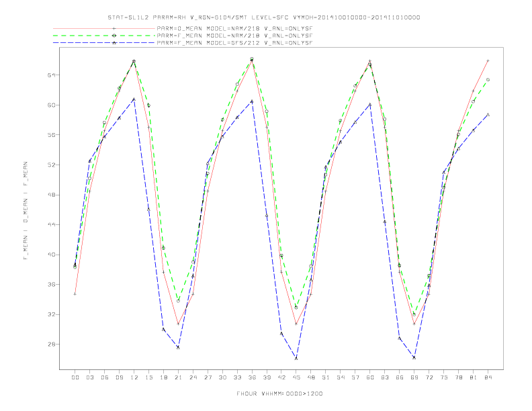The width and height of the screenshot is (532, 411).
Task: Click x-axis tick label 81
Action: click(474, 377)
